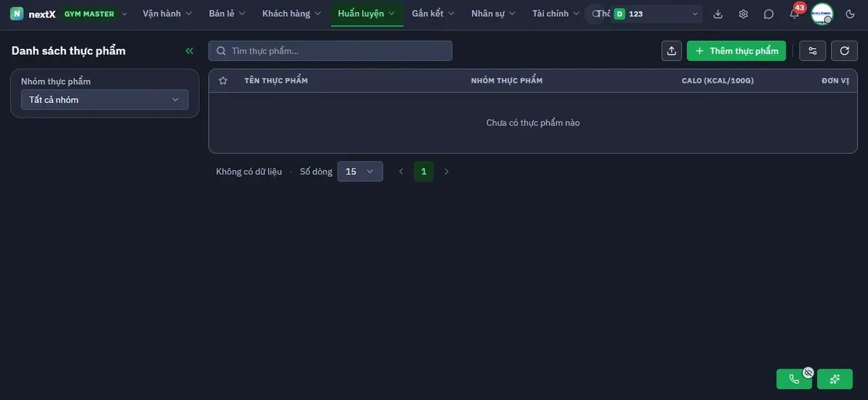Open the user profile avatar
868x400 pixels.
tap(822, 14)
